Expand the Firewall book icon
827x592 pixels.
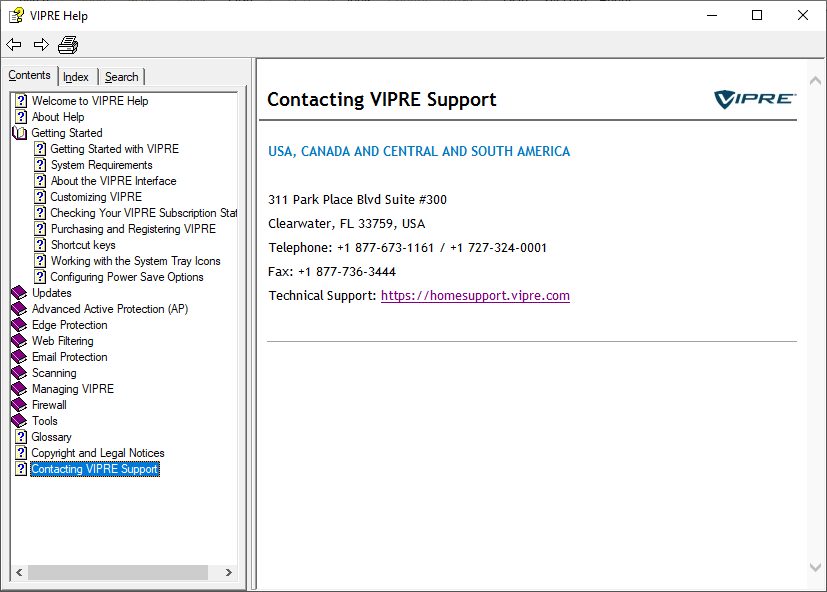pyautogui.click(x=19, y=405)
